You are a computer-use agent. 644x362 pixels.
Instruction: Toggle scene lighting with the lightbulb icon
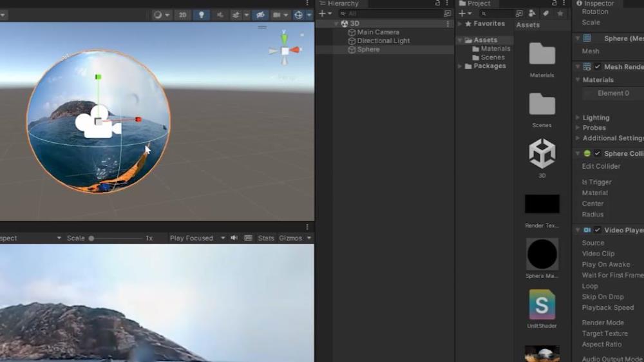(x=201, y=15)
